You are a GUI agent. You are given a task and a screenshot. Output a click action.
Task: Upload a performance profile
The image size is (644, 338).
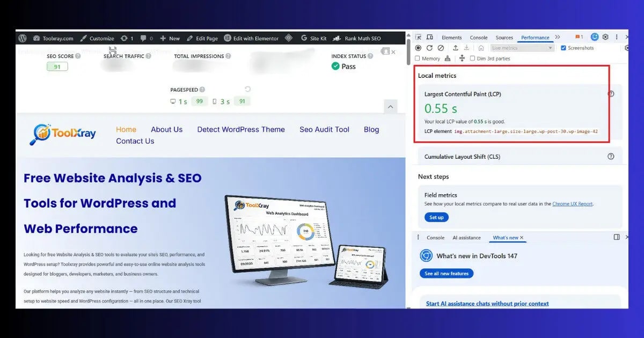(456, 48)
